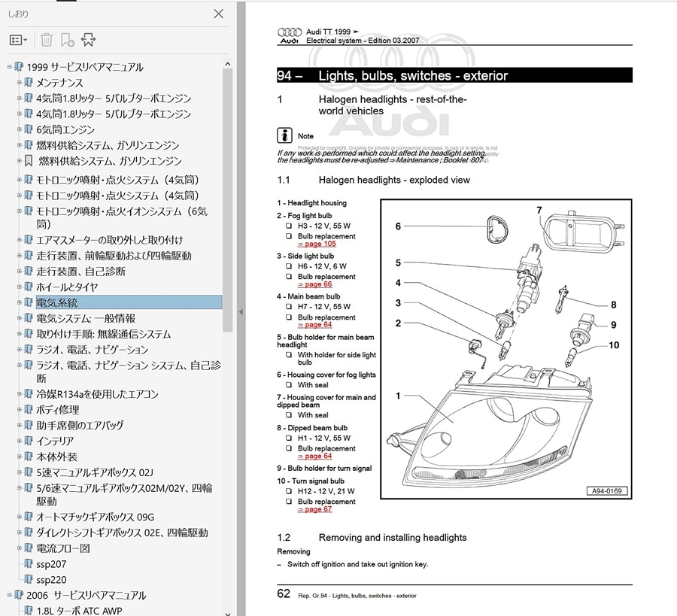Click the bookmark icon beside 走行装置、前輪駆動および四輪駆動
The image size is (677, 616).
coord(29,256)
